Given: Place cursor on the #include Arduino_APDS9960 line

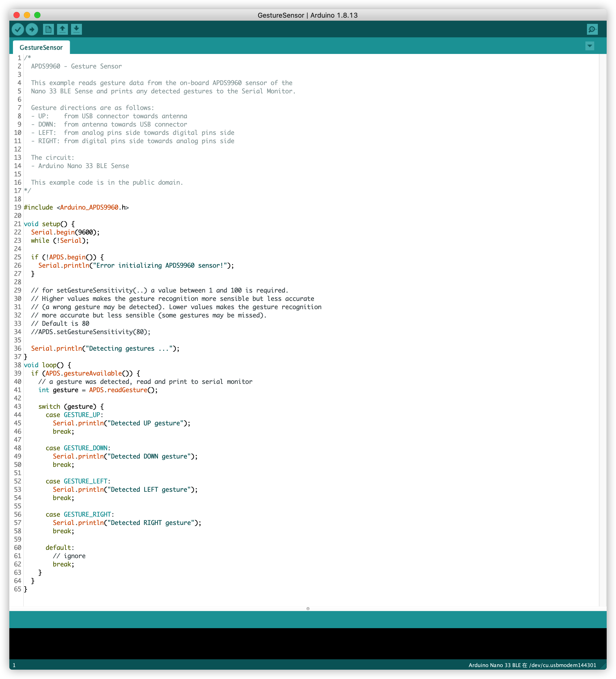Looking at the screenshot, I should coord(76,207).
